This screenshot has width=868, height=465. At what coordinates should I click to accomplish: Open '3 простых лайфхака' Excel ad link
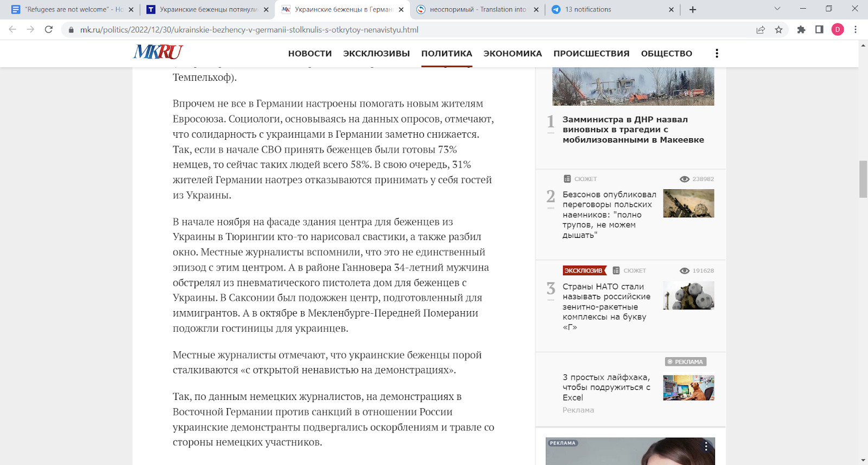tap(607, 387)
